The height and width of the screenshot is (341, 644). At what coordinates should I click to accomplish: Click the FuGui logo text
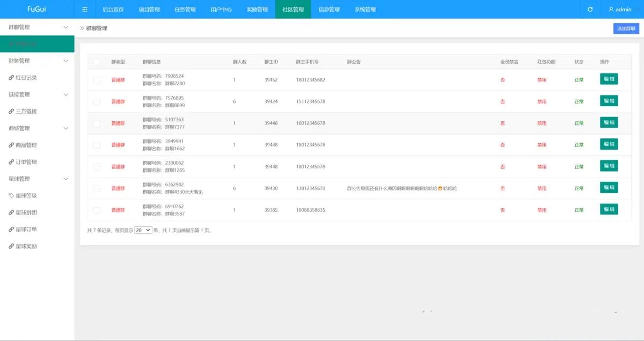36,10
